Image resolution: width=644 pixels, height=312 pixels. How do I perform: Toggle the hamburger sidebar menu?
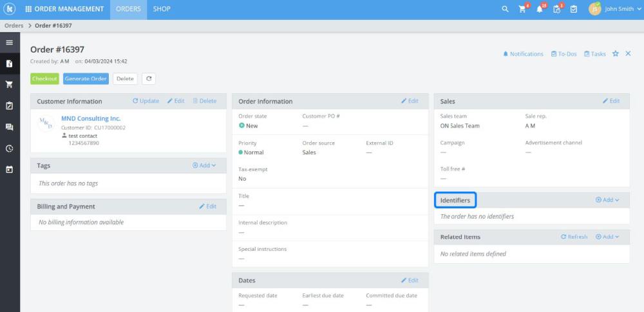tap(10, 42)
